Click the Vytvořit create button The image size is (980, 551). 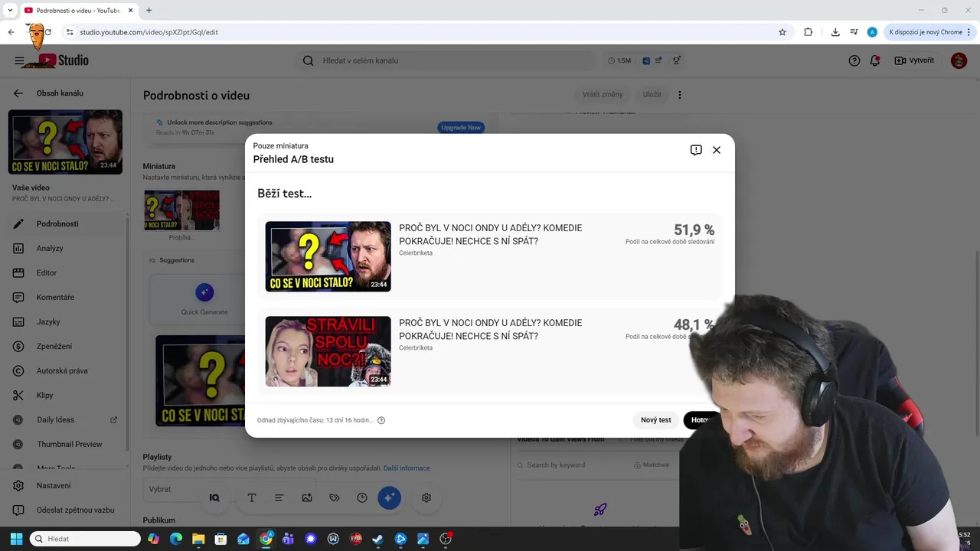(914, 60)
